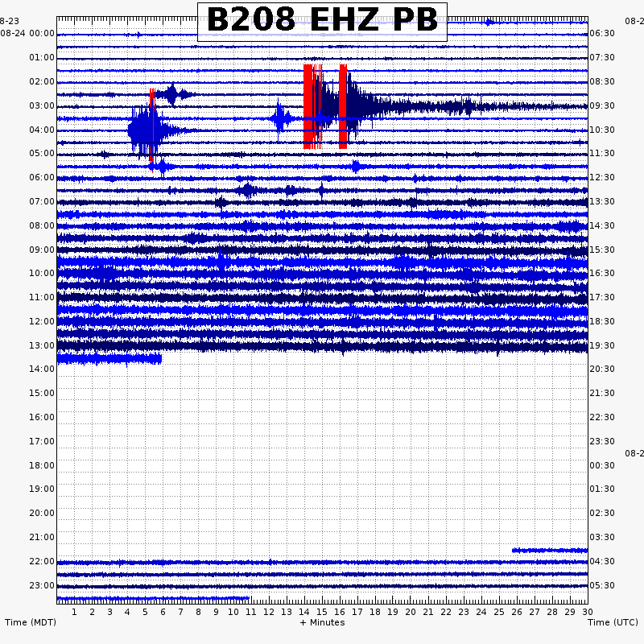Click the 14:30 UTC time label
This screenshot has width=644, height=644.
(602, 226)
